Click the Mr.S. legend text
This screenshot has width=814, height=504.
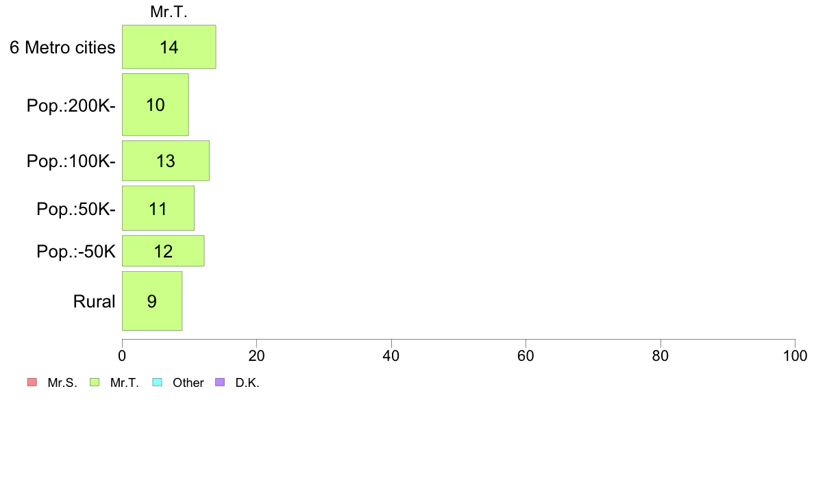62,383
